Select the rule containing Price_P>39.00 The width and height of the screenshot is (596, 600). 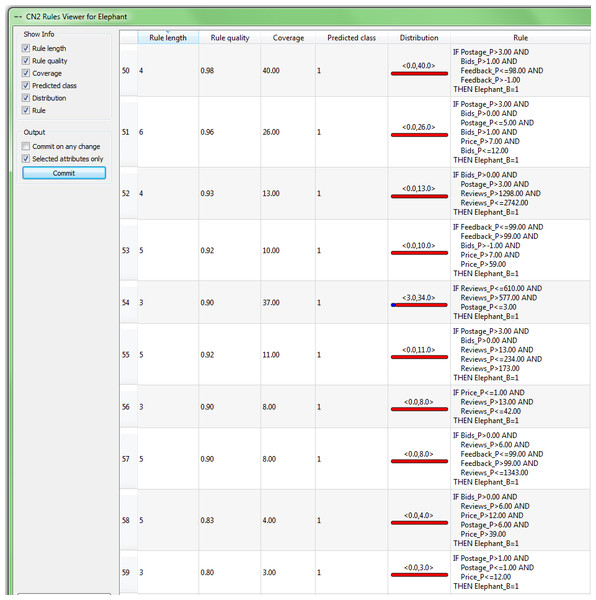pos(520,520)
